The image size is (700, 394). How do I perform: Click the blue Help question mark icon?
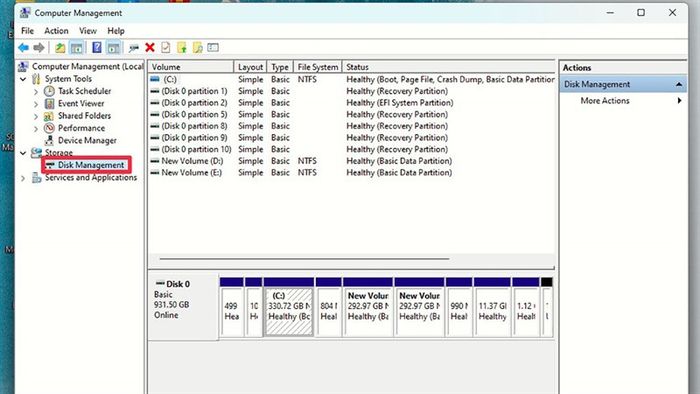pyautogui.click(x=96, y=47)
